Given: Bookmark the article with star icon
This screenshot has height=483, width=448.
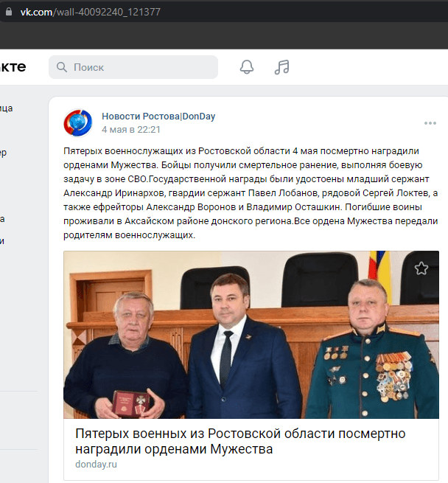Looking at the screenshot, I should click(421, 268).
